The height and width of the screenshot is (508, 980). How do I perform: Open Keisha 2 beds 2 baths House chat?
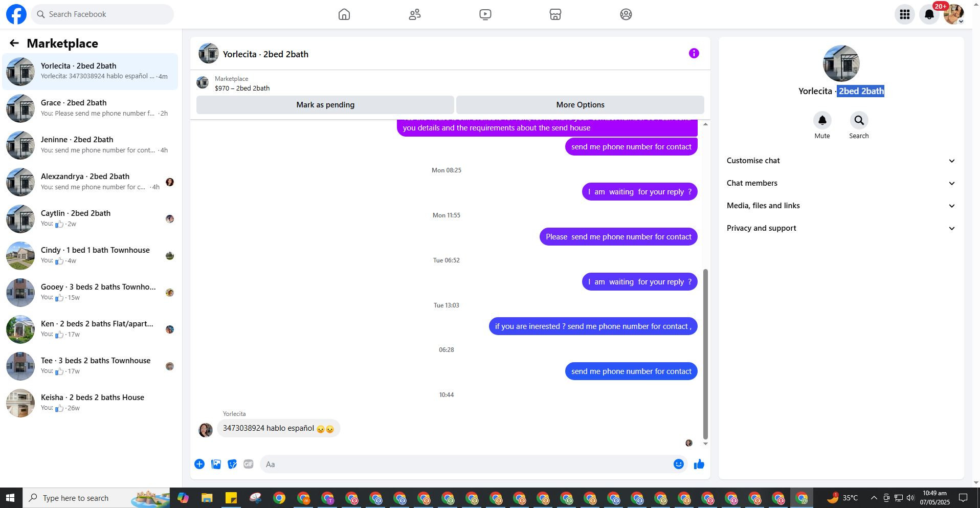coord(90,403)
